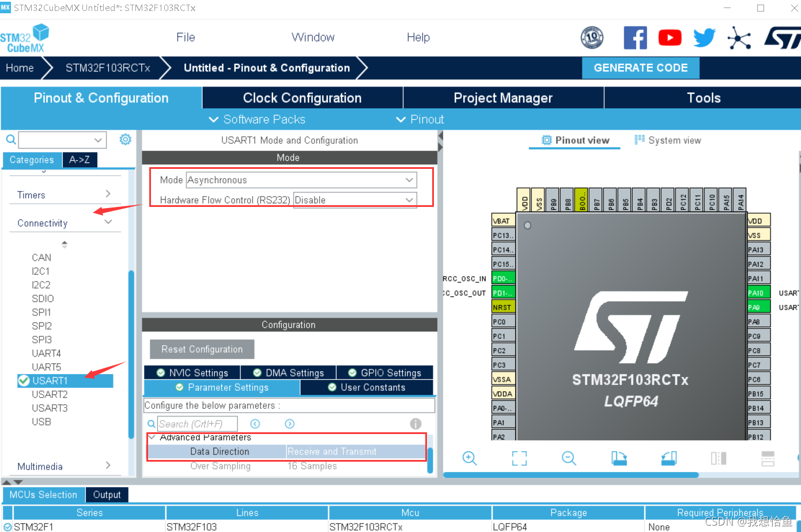The image size is (801, 532).
Task: Click the Reset Configuration button
Action: coord(202,349)
